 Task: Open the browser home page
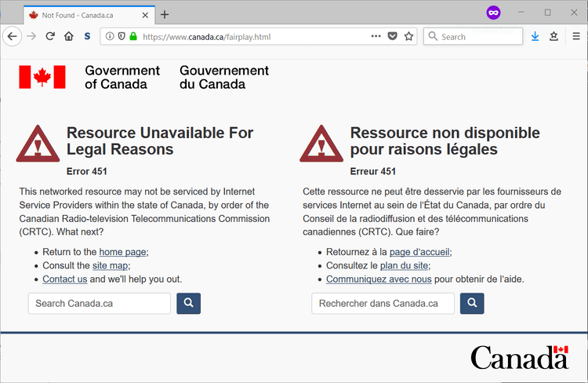point(69,36)
